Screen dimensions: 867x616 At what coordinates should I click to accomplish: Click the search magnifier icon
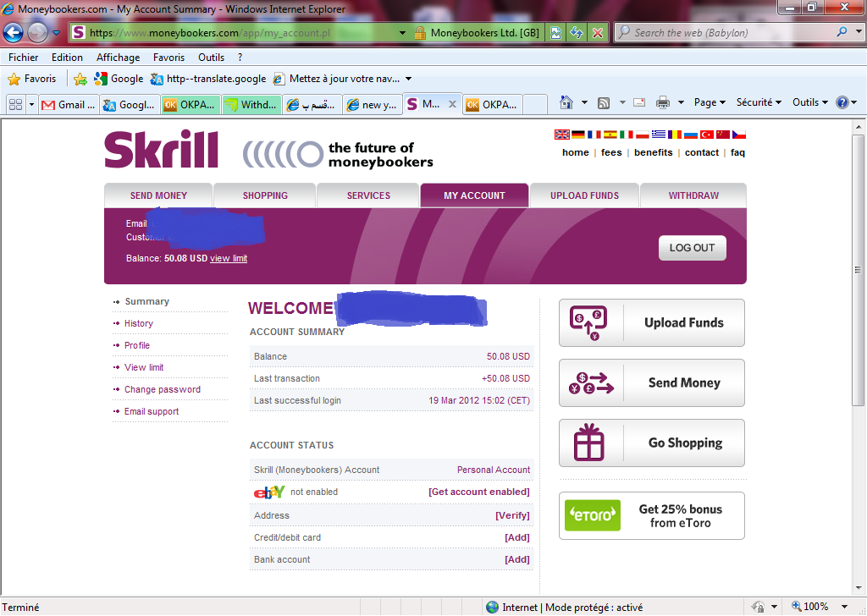tap(842, 32)
